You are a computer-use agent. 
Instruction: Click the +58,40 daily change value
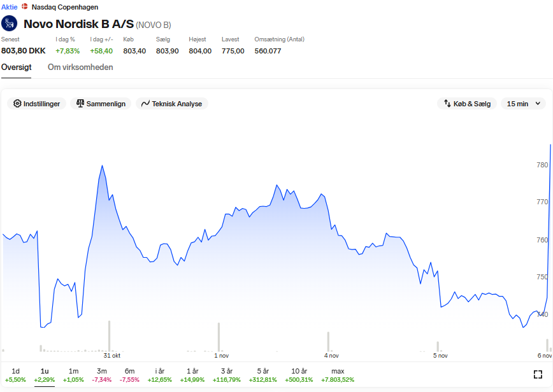[101, 51]
